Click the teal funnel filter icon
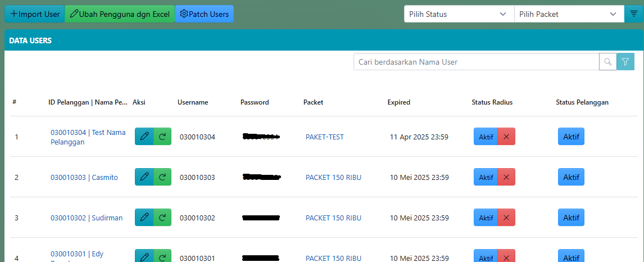Viewport: 644px width, 262px height. point(625,62)
